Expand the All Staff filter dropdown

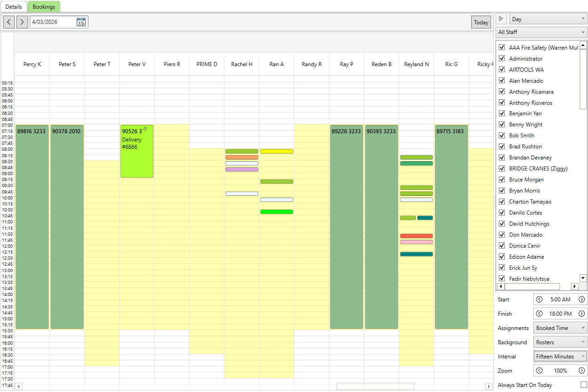point(542,32)
